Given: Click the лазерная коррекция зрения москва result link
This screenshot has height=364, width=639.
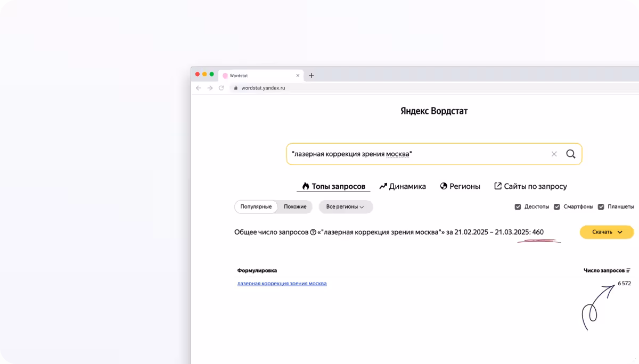Looking at the screenshot, I should pos(282,284).
